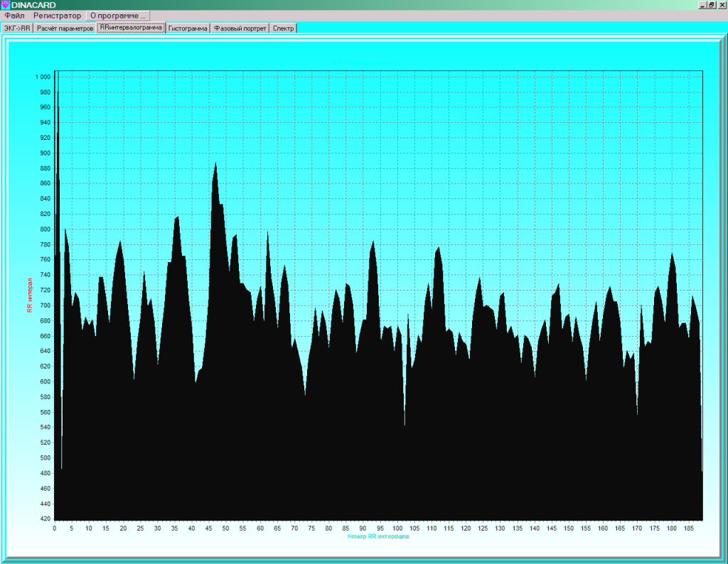Viewport: 728px width, 564px height.
Task: Click the "100" horizontal axis label
Action: click(x=397, y=528)
